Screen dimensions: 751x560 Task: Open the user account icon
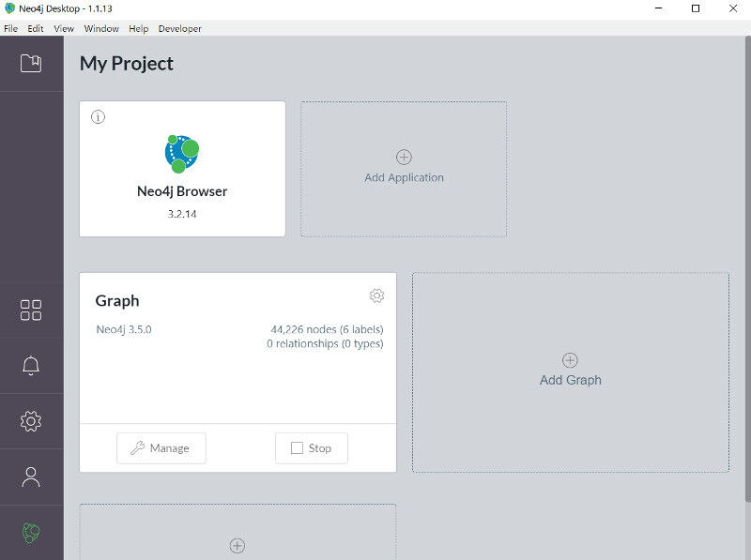coord(31,477)
